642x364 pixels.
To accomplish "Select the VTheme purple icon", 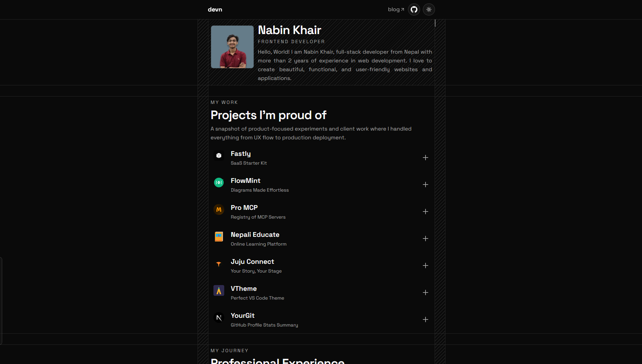I will click(219, 290).
